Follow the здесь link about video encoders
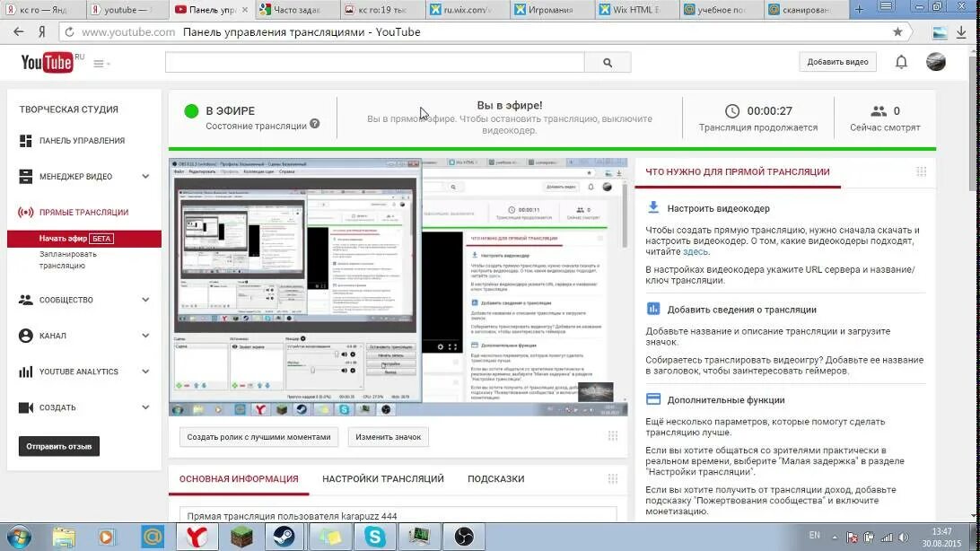Image resolution: width=980 pixels, height=551 pixels. point(695,252)
